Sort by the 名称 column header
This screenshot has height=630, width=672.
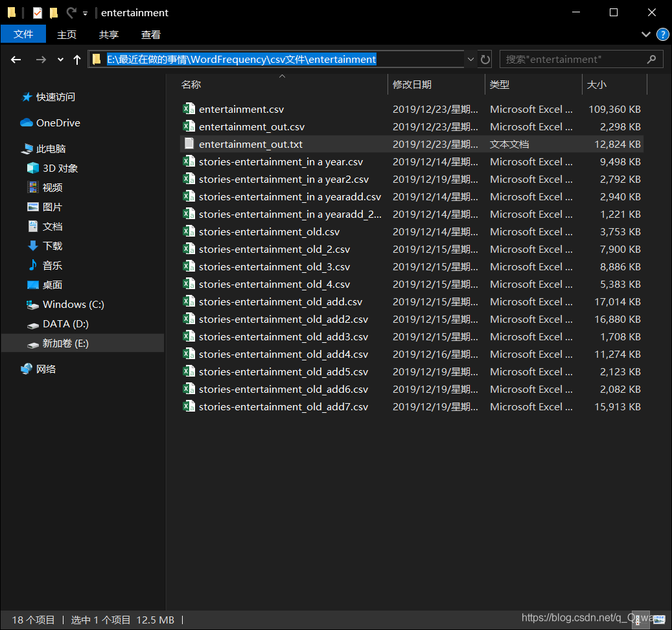point(283,84)
